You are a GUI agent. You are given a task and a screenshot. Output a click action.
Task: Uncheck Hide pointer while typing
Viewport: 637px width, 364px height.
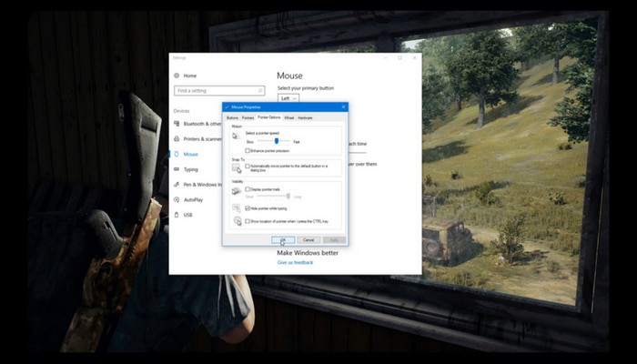tap(248, 208)
